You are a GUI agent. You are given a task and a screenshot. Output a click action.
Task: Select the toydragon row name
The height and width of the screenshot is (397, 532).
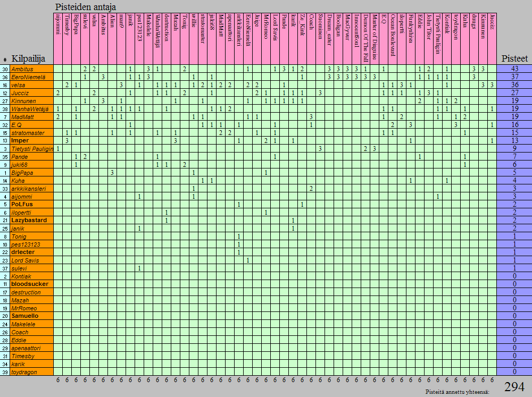31,372
